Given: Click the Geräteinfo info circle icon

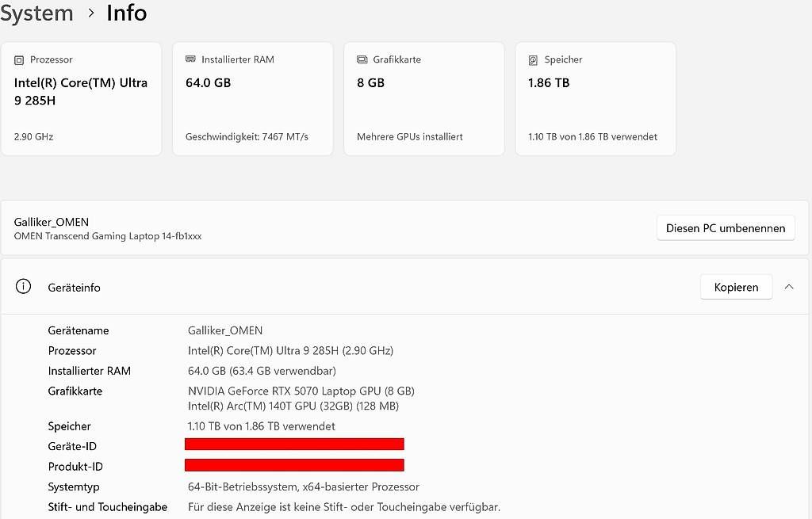Looking at the screenshot, I should (23, 286).
